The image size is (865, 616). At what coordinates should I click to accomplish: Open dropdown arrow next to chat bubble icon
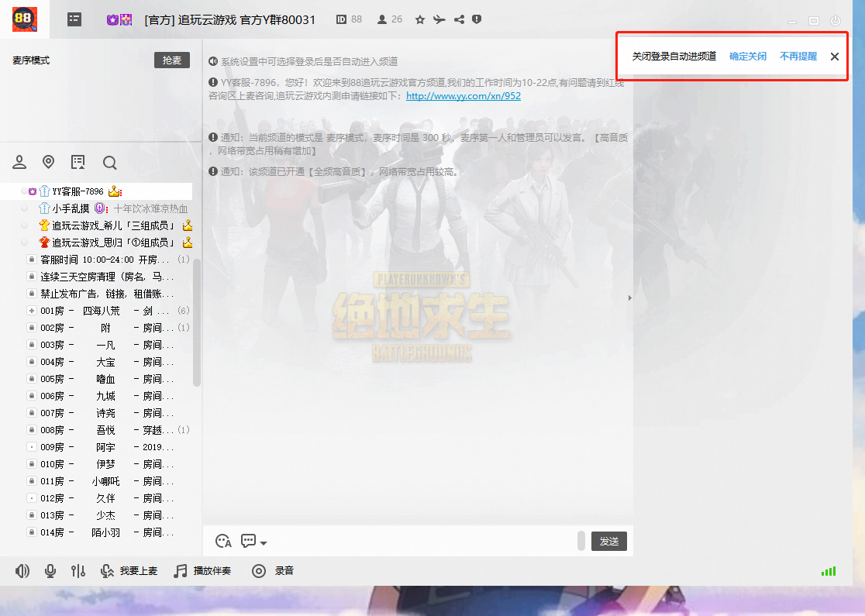click(264, 542)
